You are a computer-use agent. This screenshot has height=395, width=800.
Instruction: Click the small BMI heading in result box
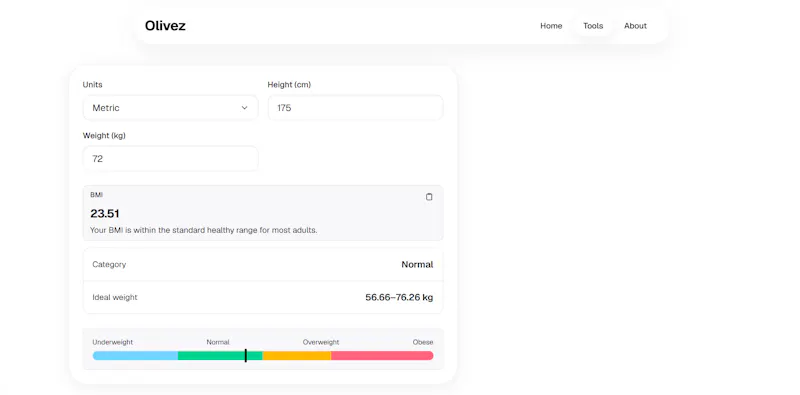click(96, 195)
